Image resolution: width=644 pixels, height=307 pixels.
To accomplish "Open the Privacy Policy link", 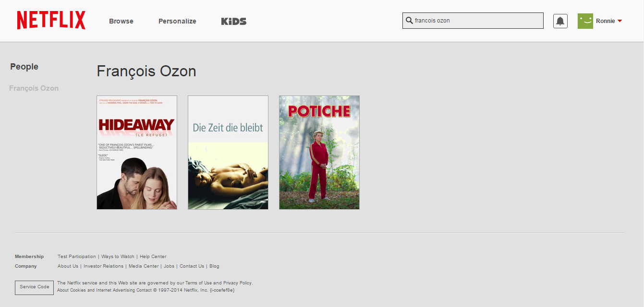I will (237, 283).
